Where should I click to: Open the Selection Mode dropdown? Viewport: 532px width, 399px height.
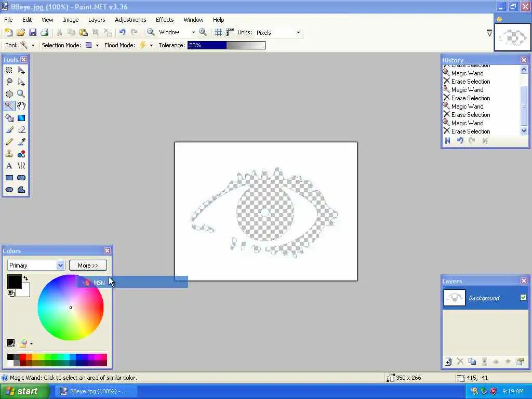(97, 46)
